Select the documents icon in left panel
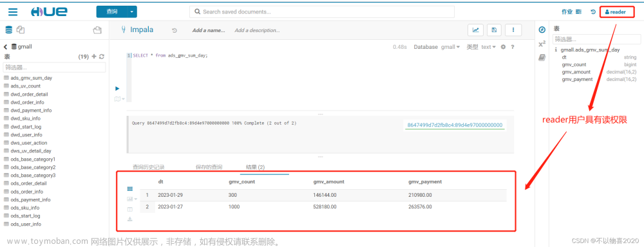Viewport: 644px width, 247px height. tap(21, 30)
